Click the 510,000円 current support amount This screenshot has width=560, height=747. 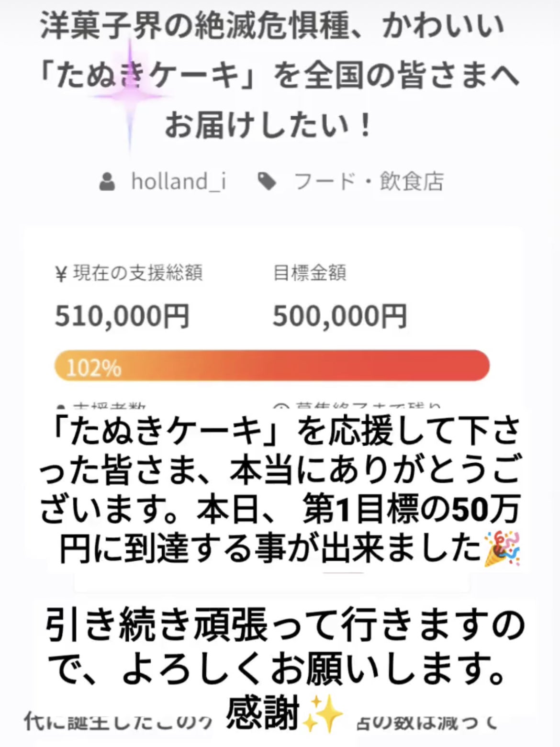point(122,316)
